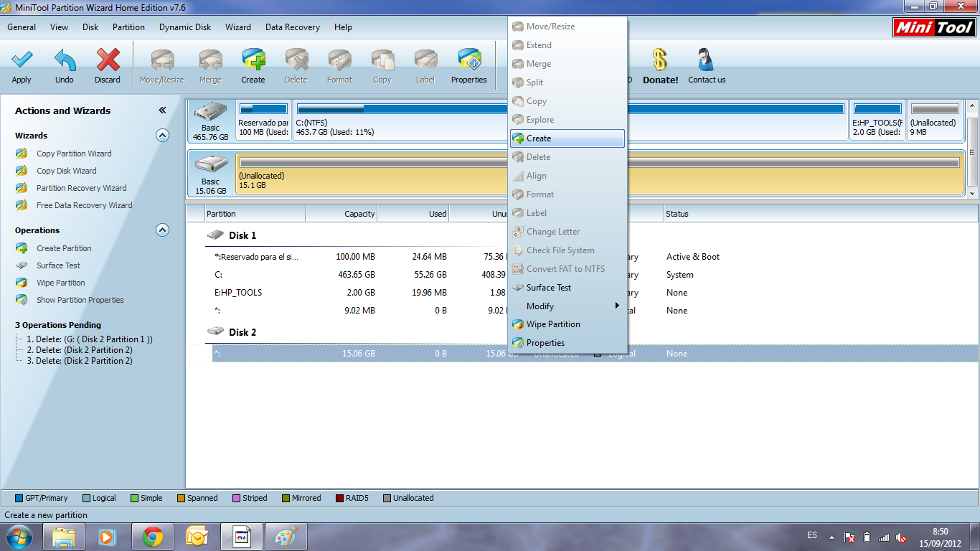Image resolution: width=980 pixels, height=551 pixels.
Task: Select pending operation 3 Delete Disk 2 Partition 2
Action: click(79, 361)
